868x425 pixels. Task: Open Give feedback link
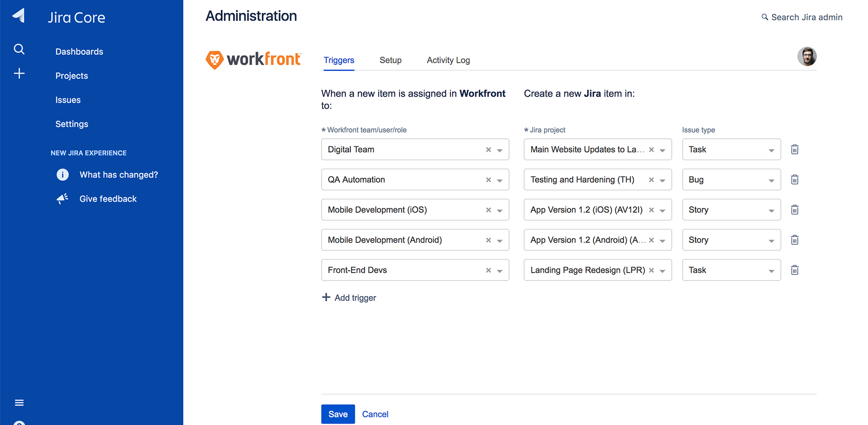(x=108, y=199)
